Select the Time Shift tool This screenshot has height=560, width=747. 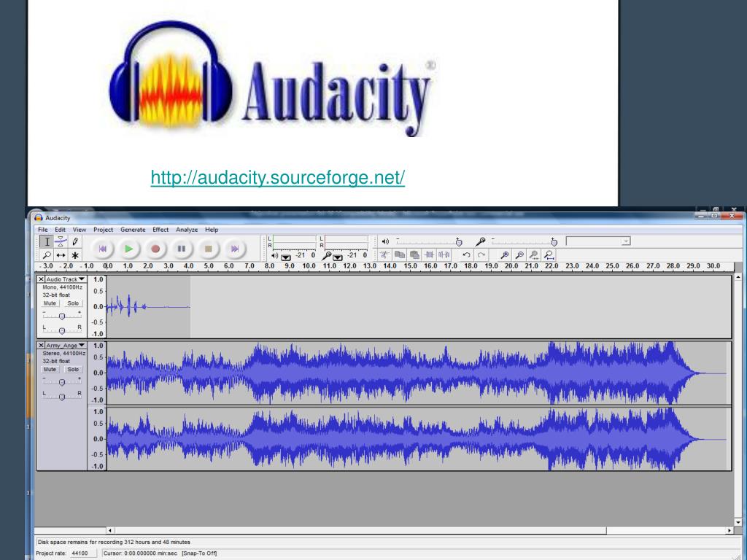61,255
